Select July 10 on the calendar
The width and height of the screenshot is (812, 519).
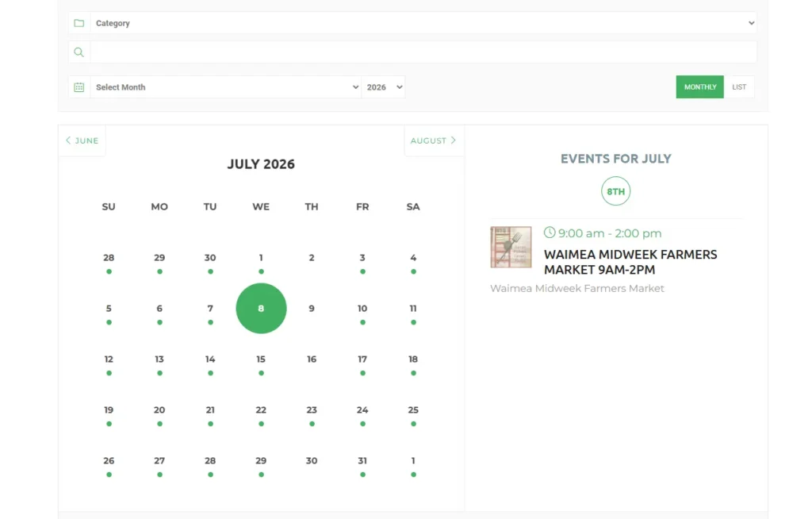[x=362, y=309]
